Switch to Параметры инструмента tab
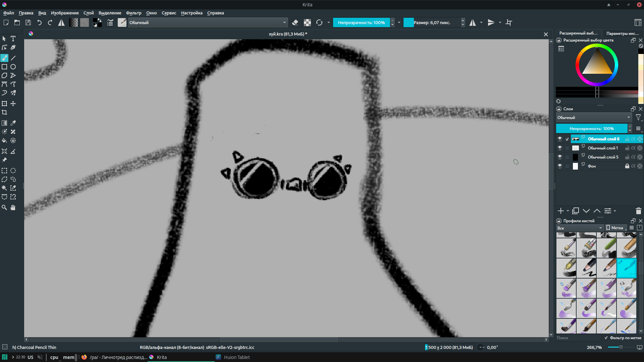The width and height of the screenshot is (644, 362). (x=623, y=33)
